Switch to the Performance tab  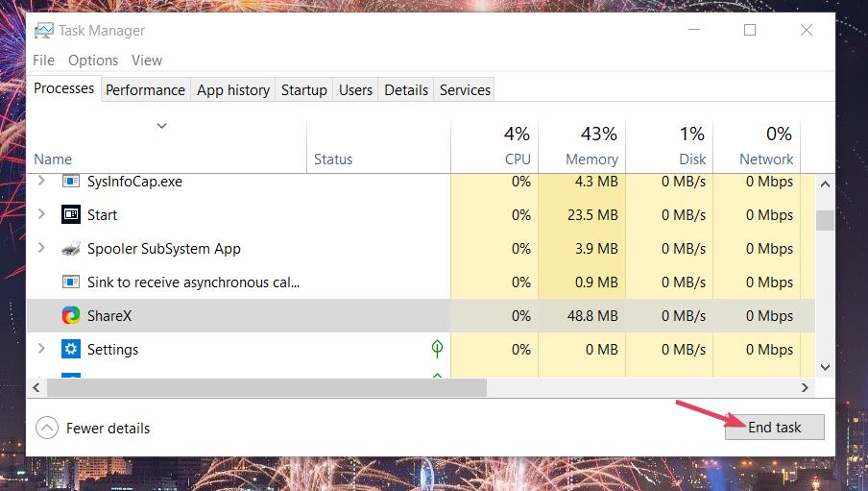(146, 89)
